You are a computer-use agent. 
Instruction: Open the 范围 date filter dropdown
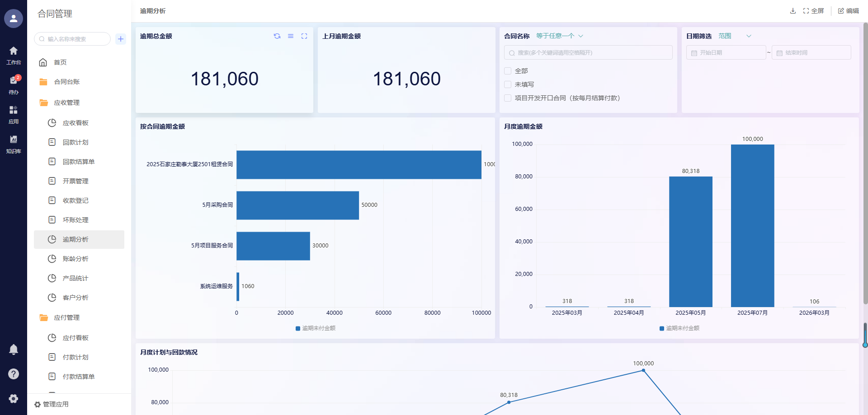(735, 36)
